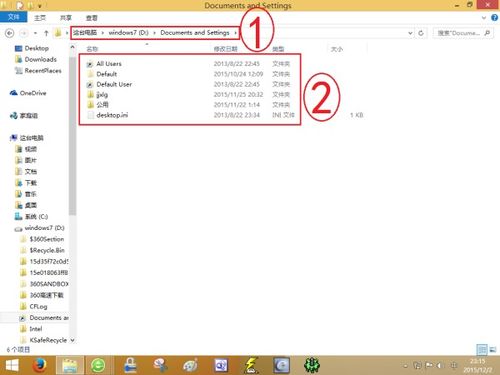Open the 文件 File menu tab
500x375 pixels.
click(13, 17)
